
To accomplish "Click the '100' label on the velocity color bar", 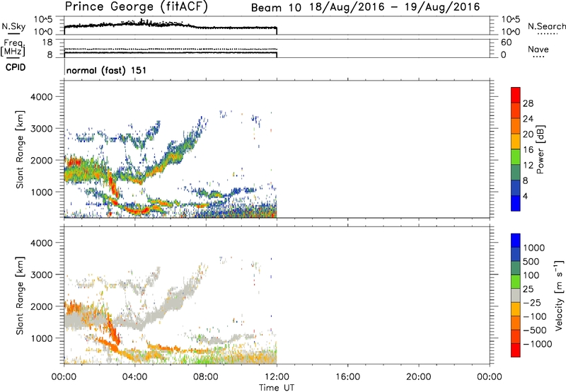I will pos(531,275).
